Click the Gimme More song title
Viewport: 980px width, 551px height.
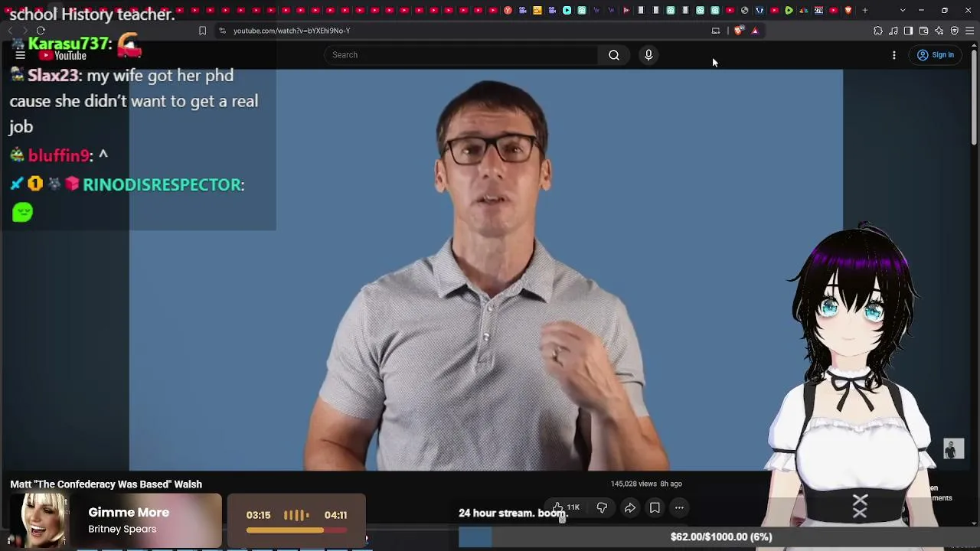click(129, 513)
